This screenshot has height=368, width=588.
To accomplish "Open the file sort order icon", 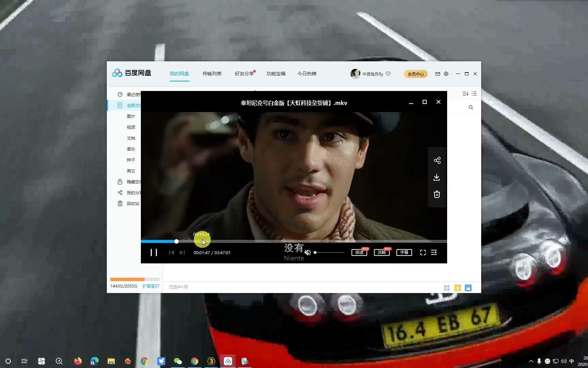I will click(465, 93).
